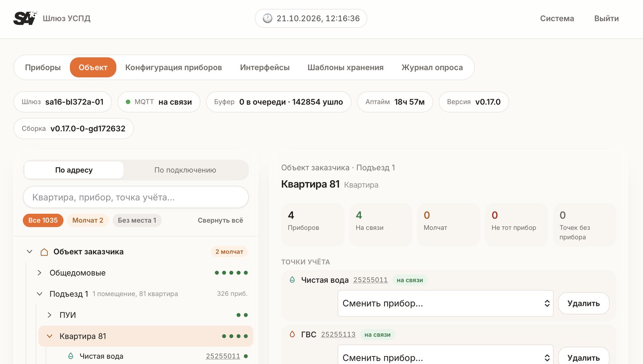
Task: Open Сменить прибор dropdown for ГВС
Action: [x=445, y=355]
